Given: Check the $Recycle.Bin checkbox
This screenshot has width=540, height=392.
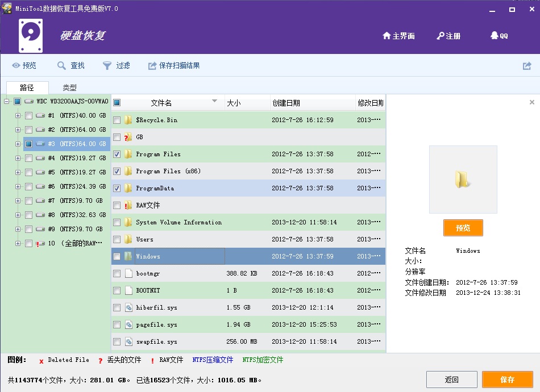Looking at the screenshot, I should (x=117, y=120).
